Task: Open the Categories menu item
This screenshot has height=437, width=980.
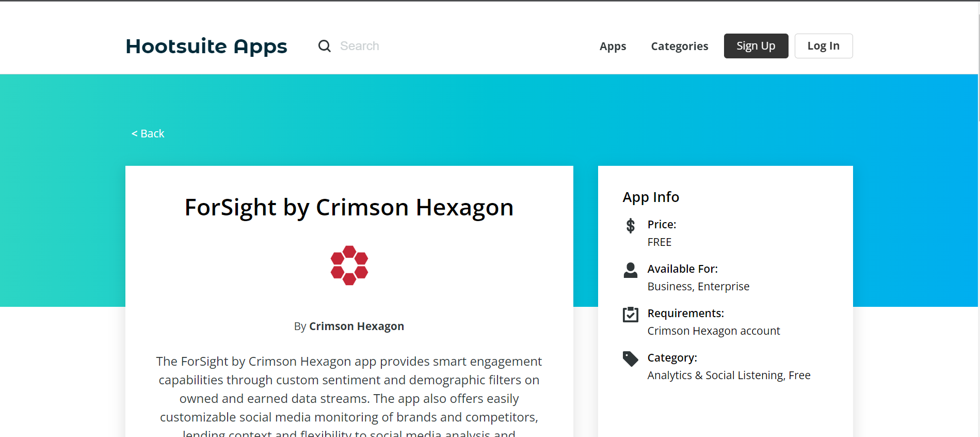Action: pos(679,46)
